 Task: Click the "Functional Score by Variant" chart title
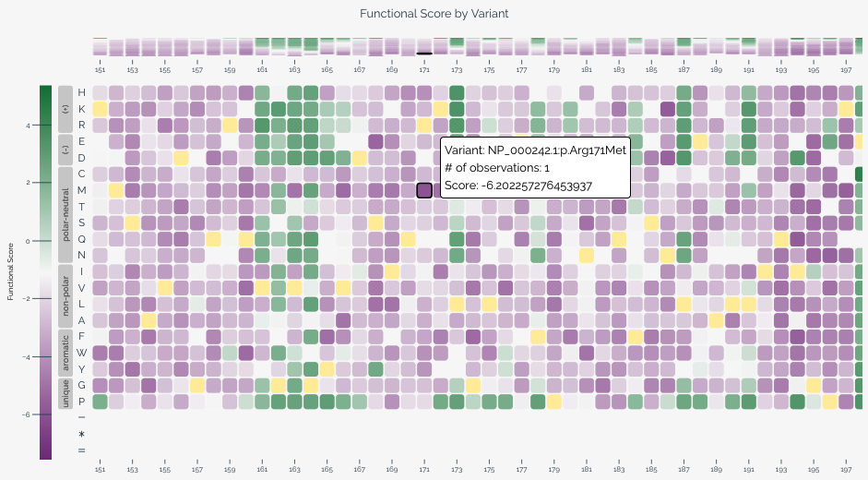(x=434, y=14)
